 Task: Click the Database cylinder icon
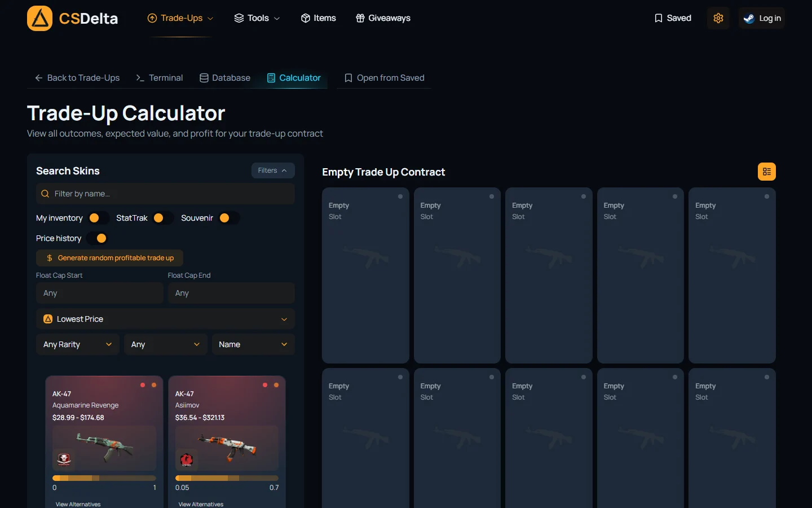(x=204, y=78)
